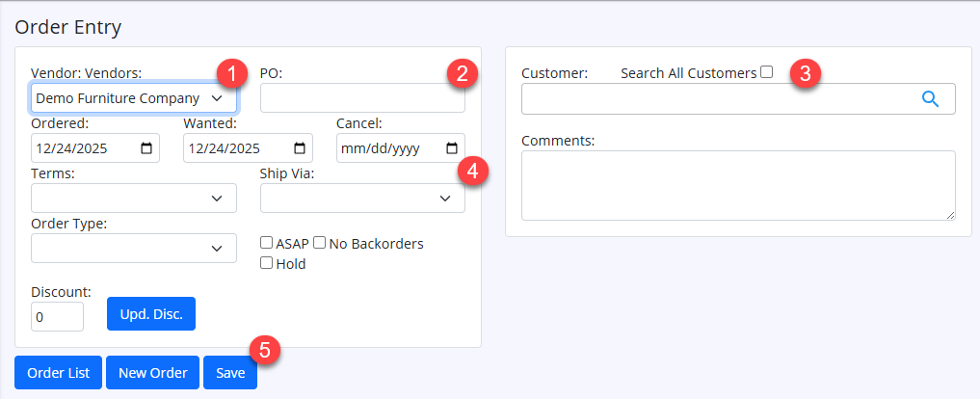
Task: Click the red number 5 callout badge
Action: [264, 349]
